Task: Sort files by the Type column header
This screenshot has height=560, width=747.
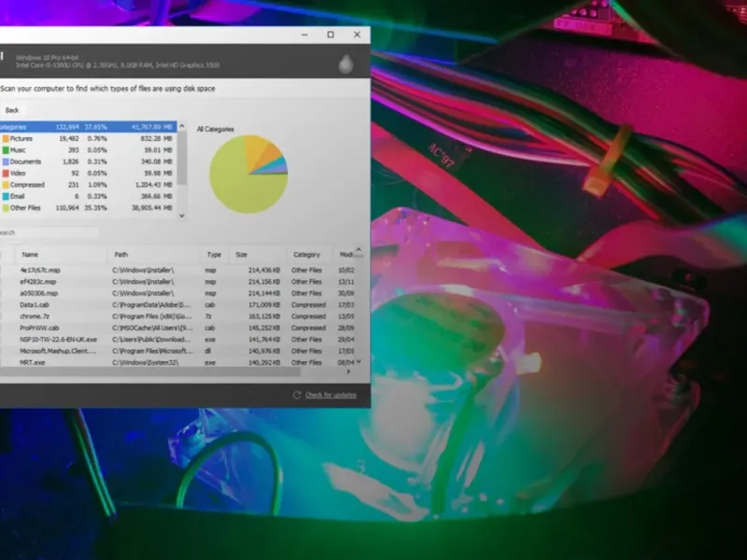Action: coord(215,255)
